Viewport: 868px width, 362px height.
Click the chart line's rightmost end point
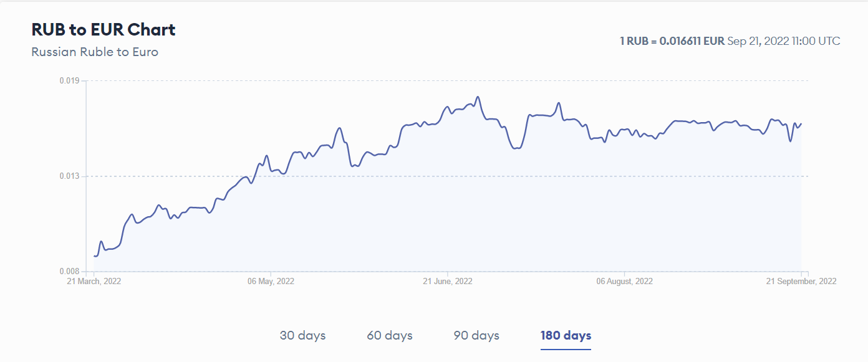click(801, 123)
